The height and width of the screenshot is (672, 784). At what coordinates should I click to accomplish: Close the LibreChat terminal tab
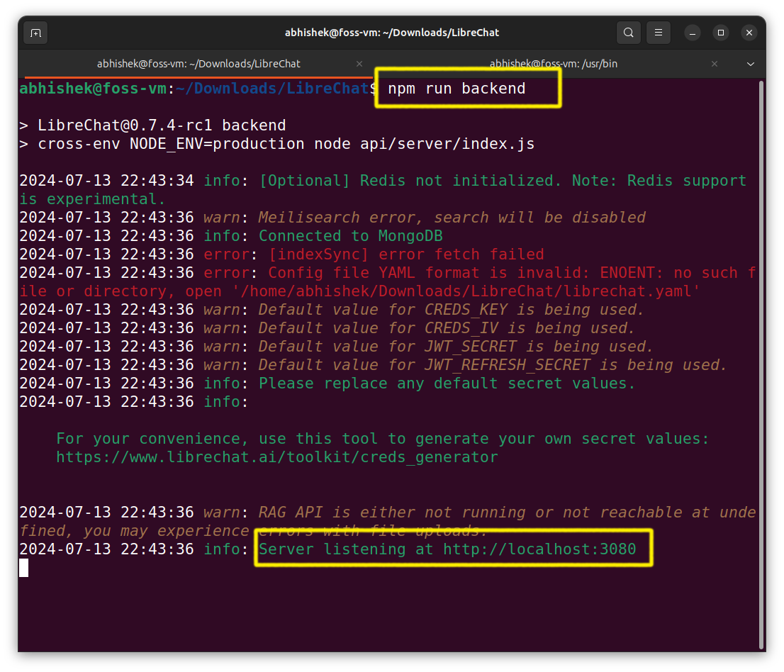359,64
